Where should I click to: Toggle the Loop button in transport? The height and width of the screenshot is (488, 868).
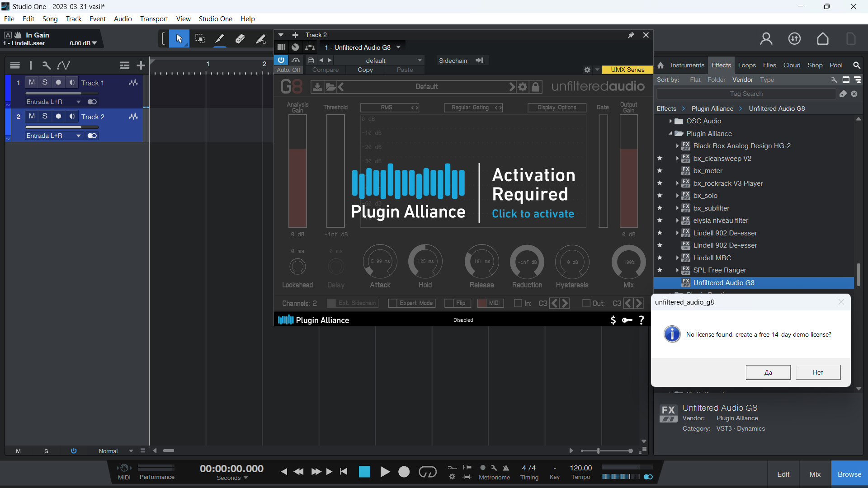[x=427, y=472]
